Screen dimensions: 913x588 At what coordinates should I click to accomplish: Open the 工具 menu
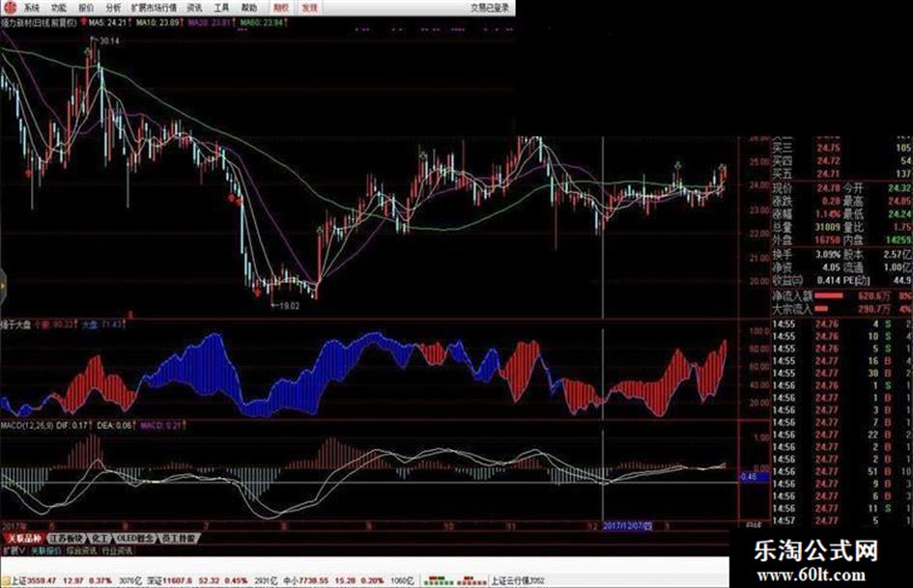222,8
